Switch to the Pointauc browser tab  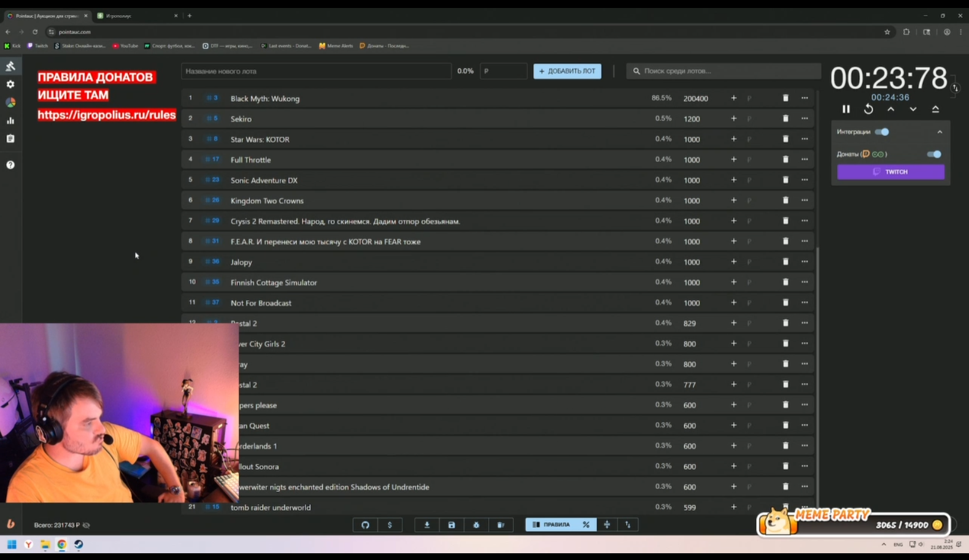tap(47, 16)
